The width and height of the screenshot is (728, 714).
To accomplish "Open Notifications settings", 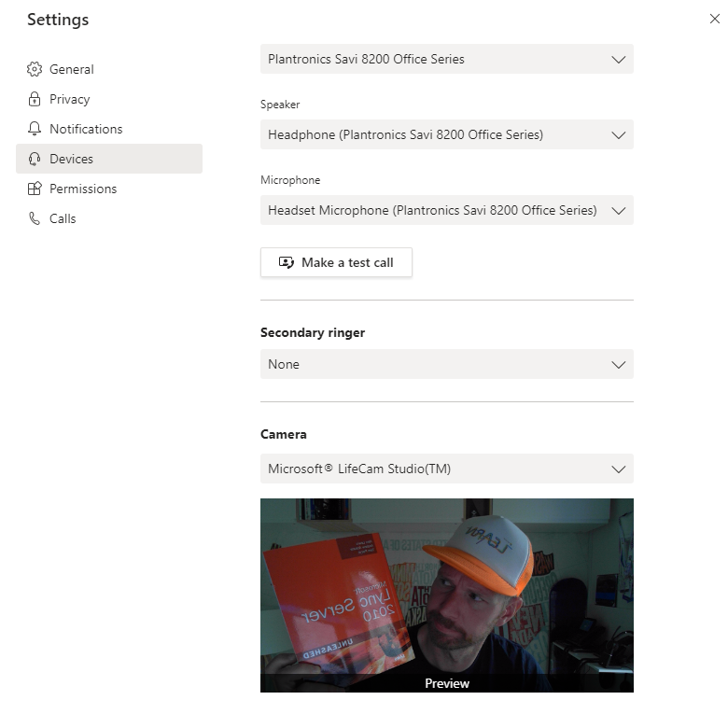I will click(109, 129).
